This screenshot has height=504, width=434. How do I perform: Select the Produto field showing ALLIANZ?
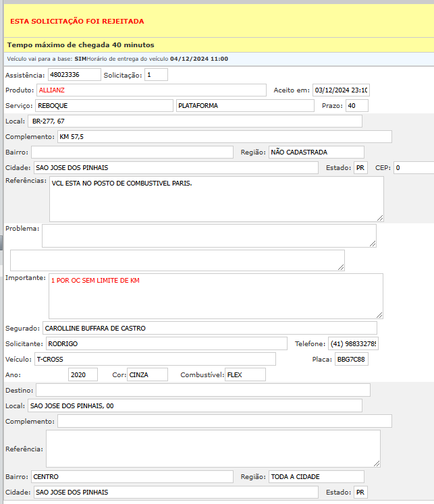152,90
